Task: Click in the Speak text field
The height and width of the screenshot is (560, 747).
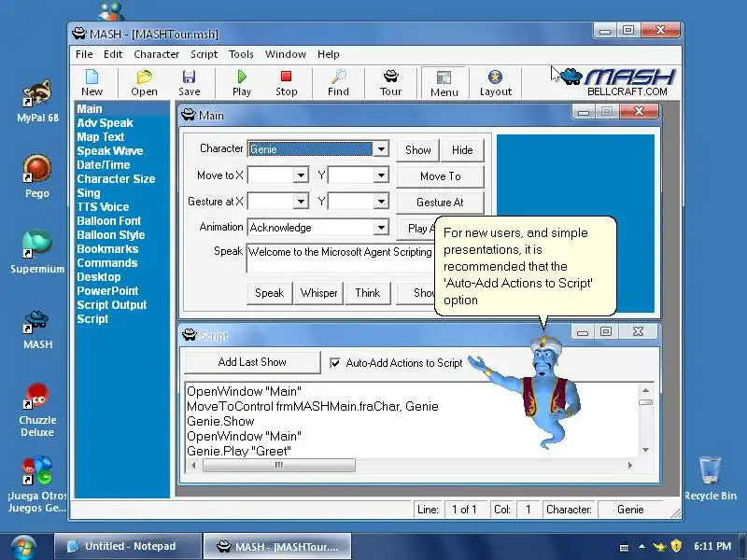Action: pyautogui.click(x=340, y=259)
